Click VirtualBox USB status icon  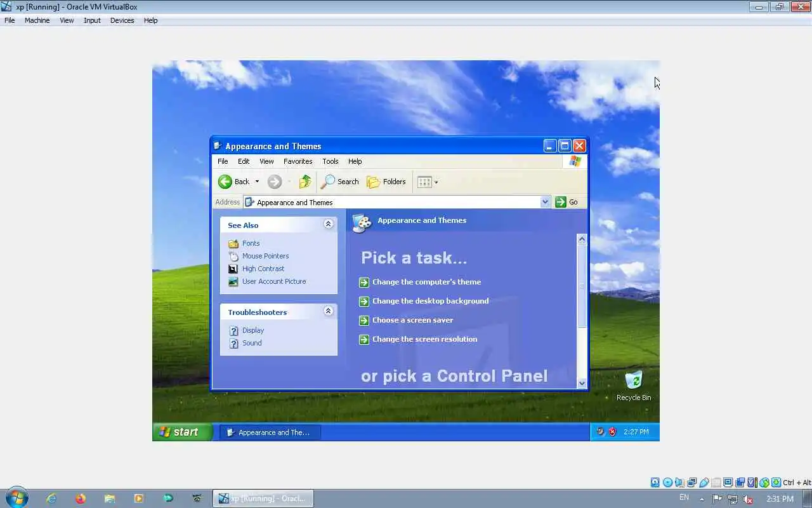tap(704, 483)
